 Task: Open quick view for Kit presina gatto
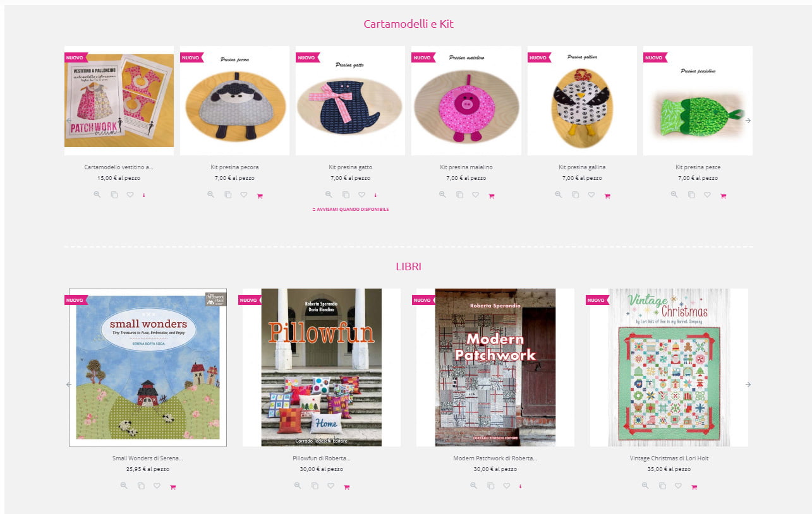coord(329,195)
